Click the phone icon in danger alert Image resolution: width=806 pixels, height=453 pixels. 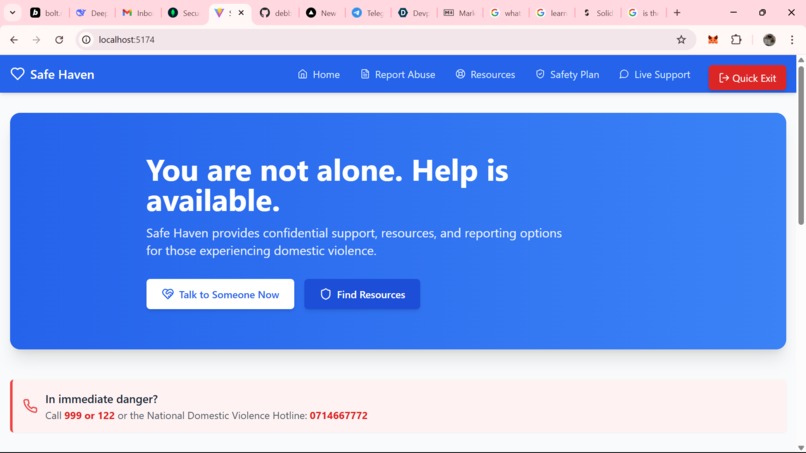(x=30, y=406)
